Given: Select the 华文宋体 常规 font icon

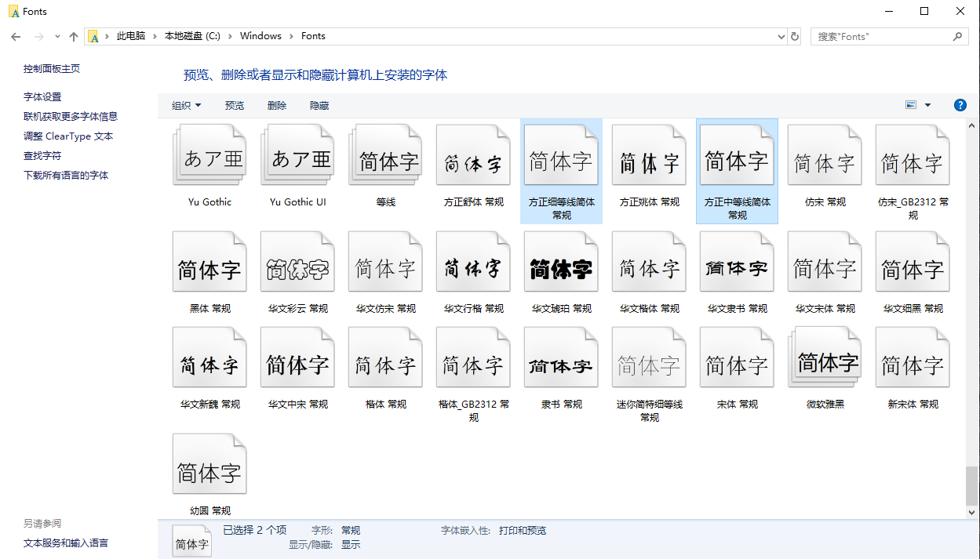Looking at the screenshot, I should (825, 262).
